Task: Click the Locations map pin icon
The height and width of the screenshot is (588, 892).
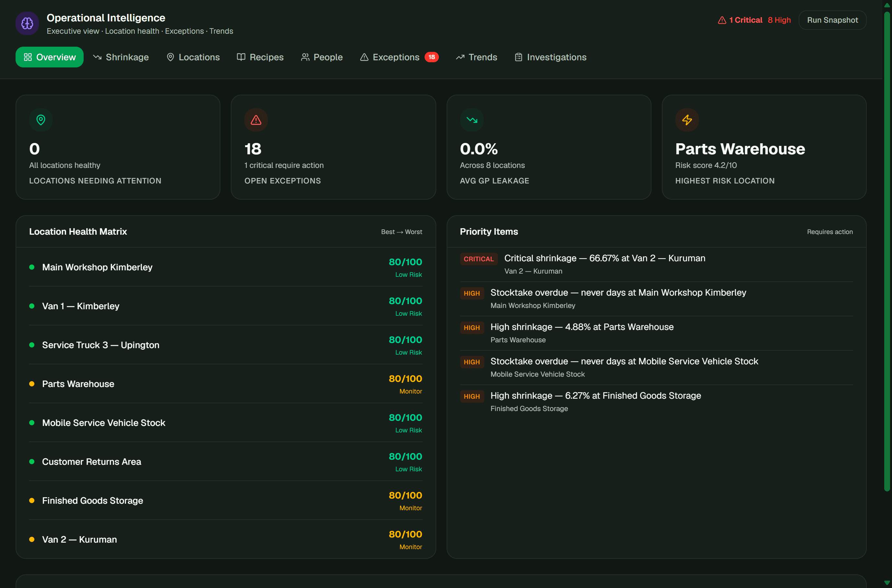Action: (170, 57)
